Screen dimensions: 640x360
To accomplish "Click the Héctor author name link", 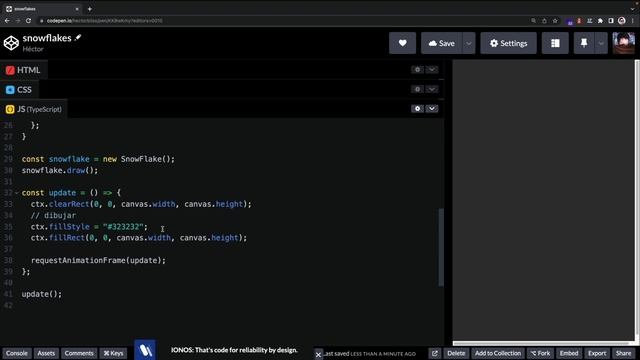I will pos(33,49).
